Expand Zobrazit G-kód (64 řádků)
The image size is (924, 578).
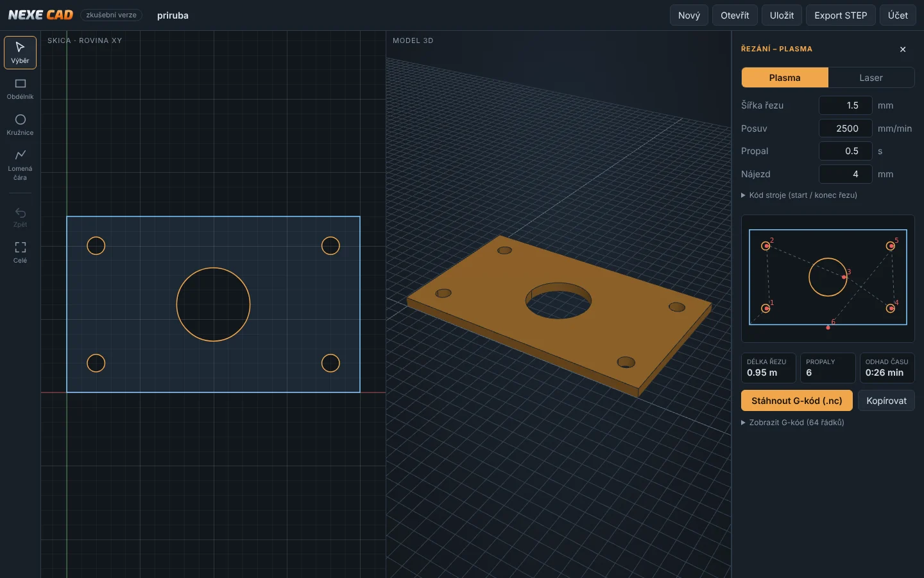[792, 423]
